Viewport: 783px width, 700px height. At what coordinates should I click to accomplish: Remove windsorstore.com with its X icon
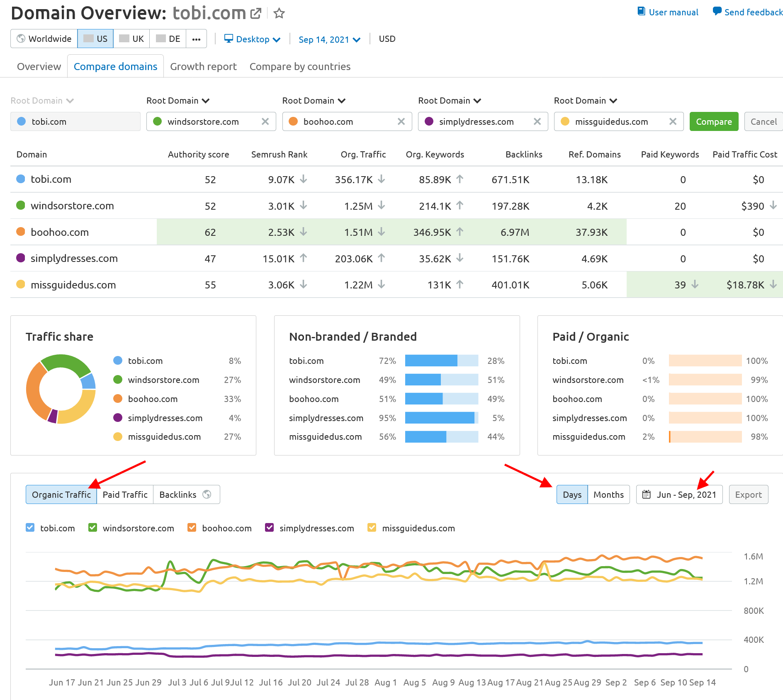coord(265,121)
